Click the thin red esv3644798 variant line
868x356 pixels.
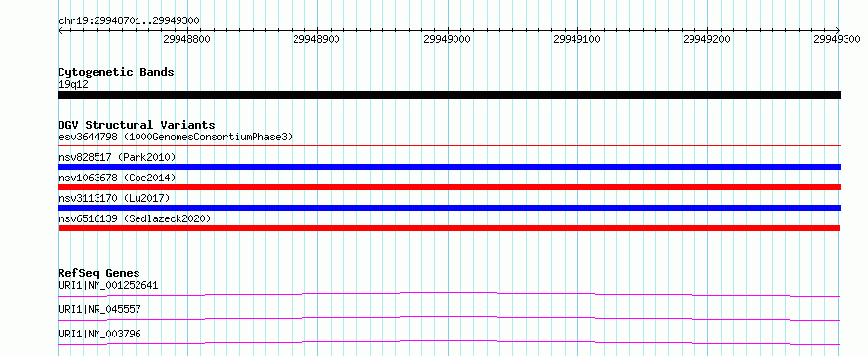pos(449,145)
